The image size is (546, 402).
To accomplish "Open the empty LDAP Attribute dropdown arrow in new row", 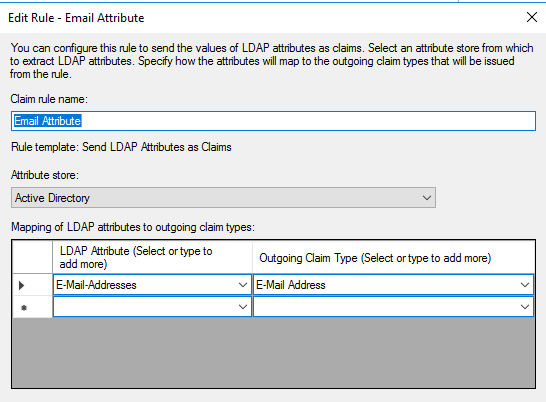I will pos(243,307).
